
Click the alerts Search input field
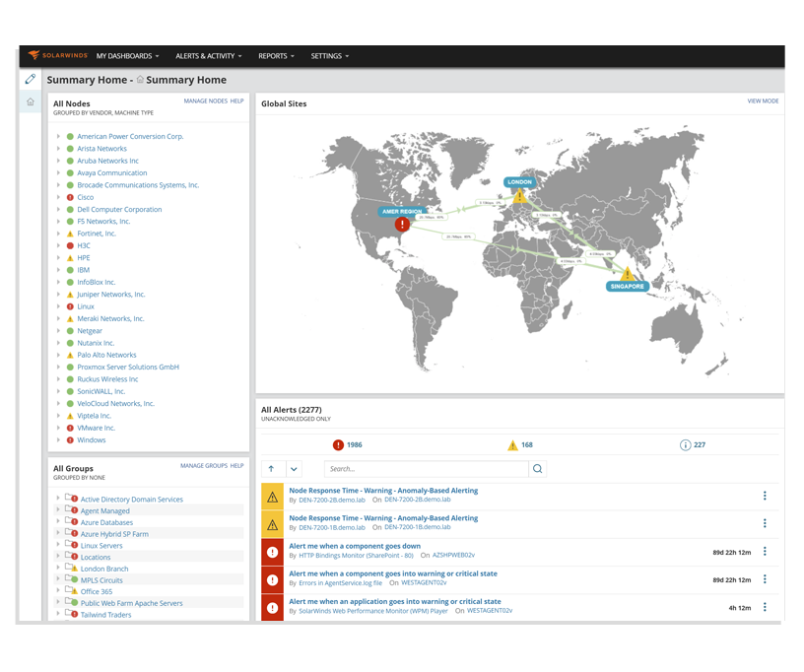(426, 468)
